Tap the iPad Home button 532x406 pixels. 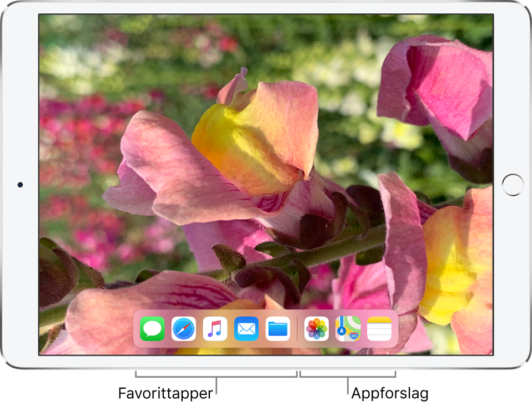coord(513,185)
